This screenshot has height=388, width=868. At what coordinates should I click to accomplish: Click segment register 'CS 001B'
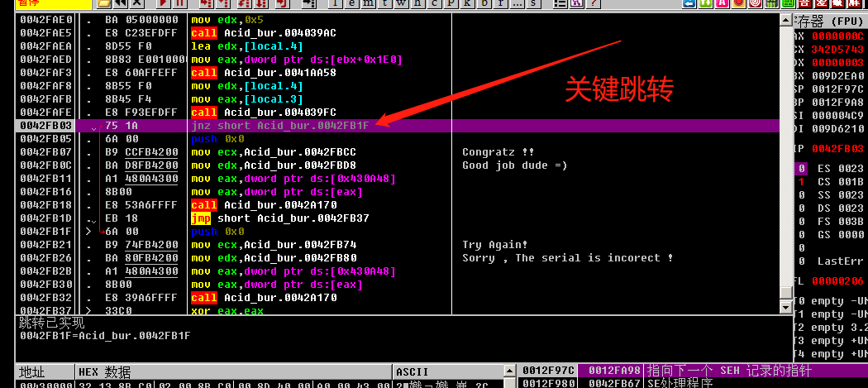point(841,181)
